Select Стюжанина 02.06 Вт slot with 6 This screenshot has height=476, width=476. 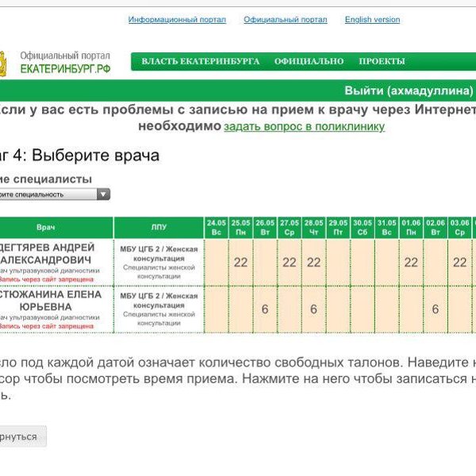point(436,309)
